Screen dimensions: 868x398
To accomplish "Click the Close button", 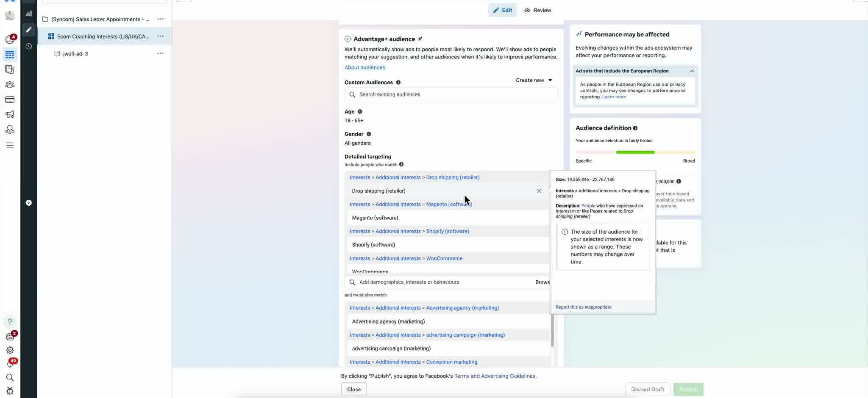I will (x=354, y=390).
